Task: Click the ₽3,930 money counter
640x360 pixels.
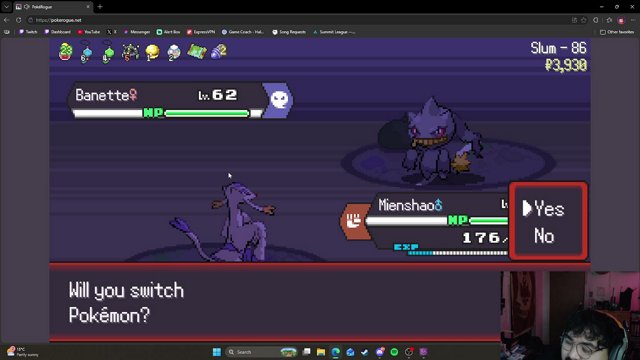Action: click(x=566, y=65)
